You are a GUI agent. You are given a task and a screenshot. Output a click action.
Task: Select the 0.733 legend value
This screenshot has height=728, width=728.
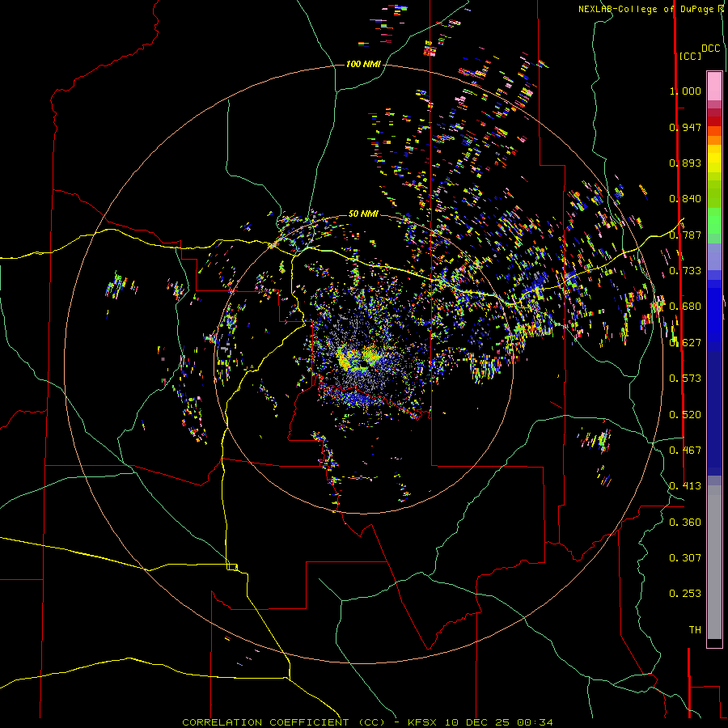[685, 271]
